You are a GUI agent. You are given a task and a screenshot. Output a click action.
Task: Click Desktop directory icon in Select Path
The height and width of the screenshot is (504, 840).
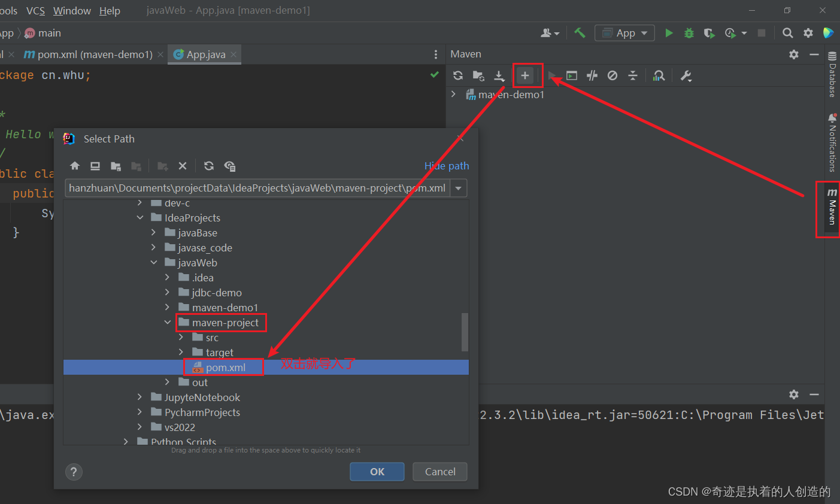click(95, 166)
